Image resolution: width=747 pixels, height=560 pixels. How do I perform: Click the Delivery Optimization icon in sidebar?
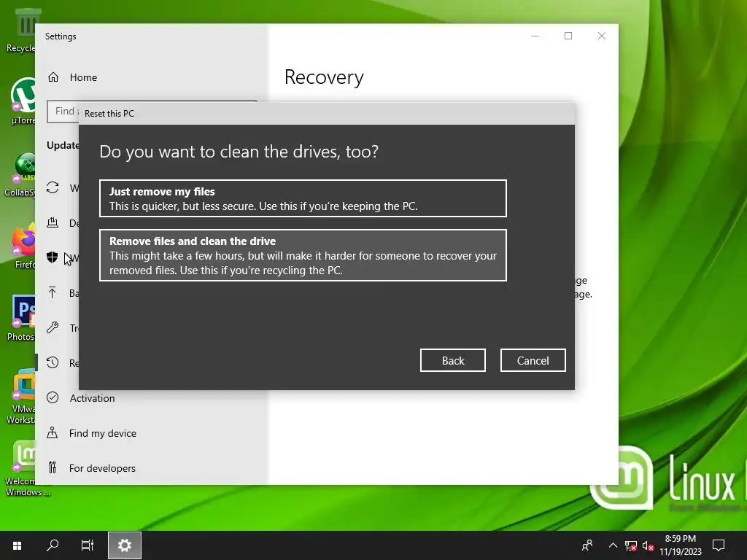coord(53,222)
